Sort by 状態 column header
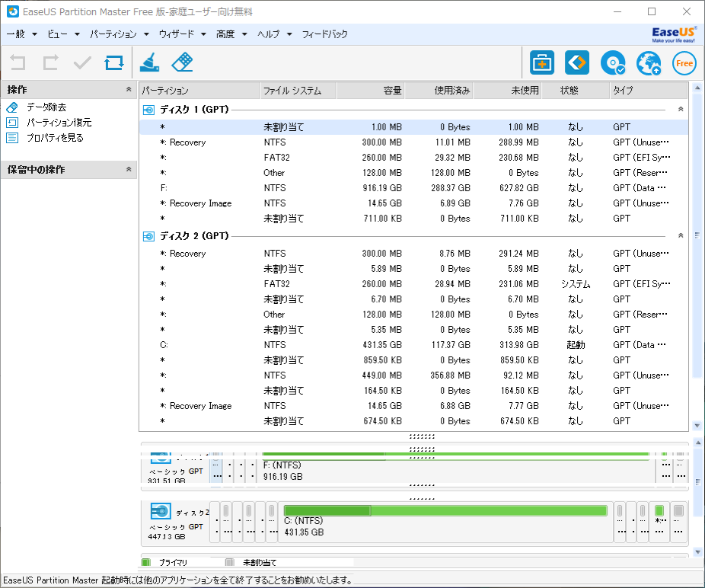Viewport: 705px width, 588px height. coord(576,91)
